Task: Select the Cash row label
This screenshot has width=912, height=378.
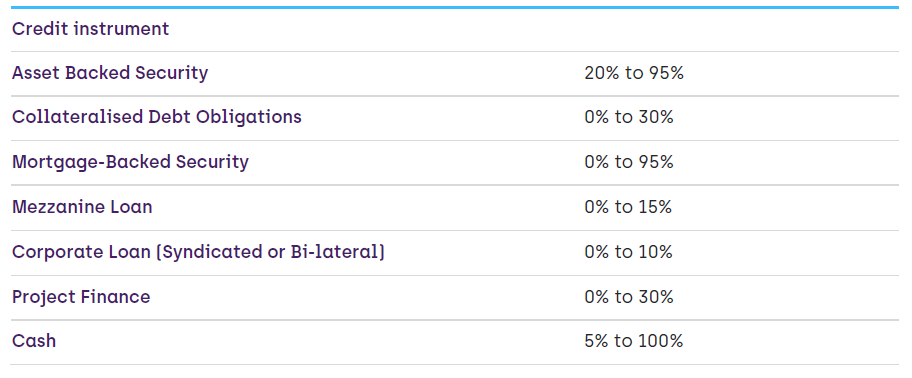Action: [34, 341]
